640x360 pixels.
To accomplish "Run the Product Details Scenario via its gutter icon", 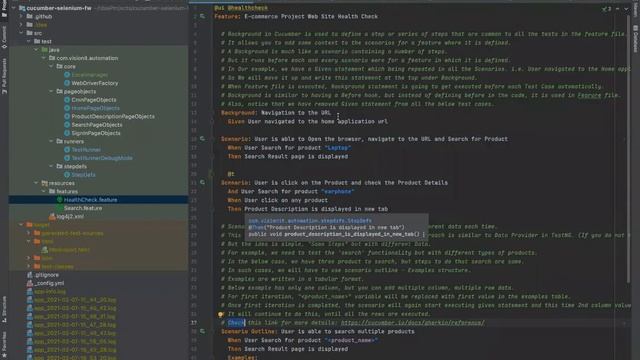I will (202, 182).
